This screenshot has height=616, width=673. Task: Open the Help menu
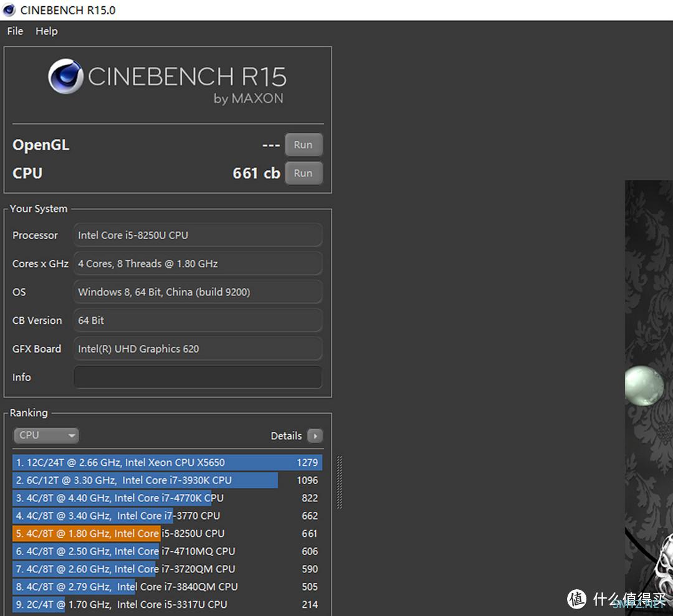(x=46, y=31)
